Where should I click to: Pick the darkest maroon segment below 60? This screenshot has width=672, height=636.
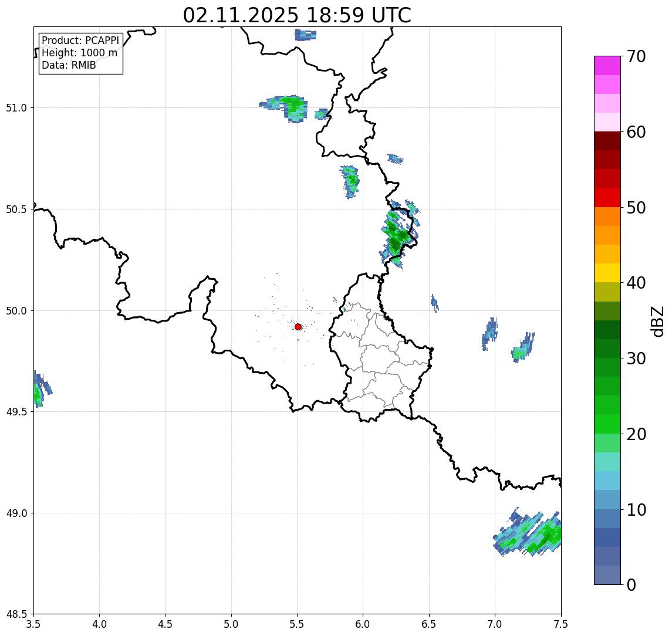tap(607, 141)
